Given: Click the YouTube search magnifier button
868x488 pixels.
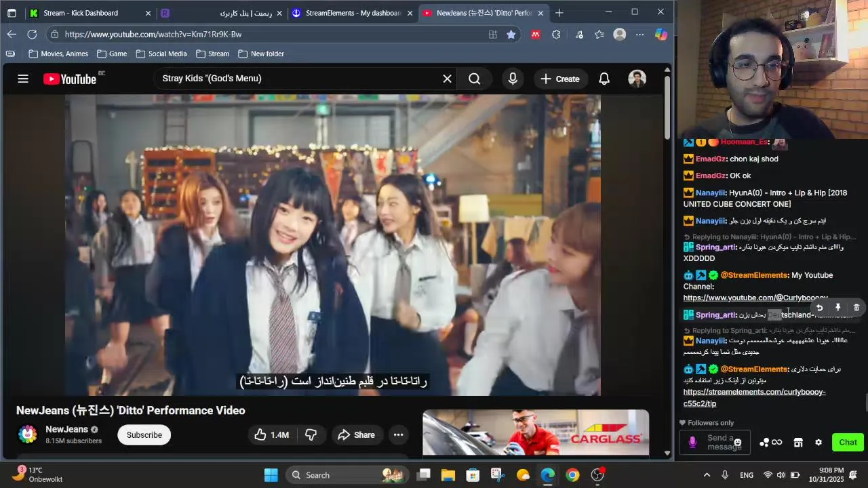Looking at the screenshot, I should [x=475, y=79].
